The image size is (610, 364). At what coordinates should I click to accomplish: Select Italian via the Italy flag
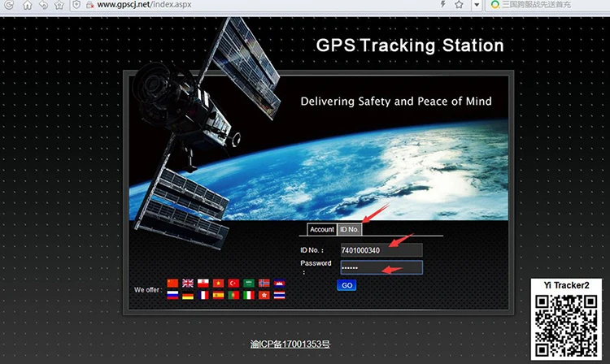pyautogui.click(x=249, y=295)
